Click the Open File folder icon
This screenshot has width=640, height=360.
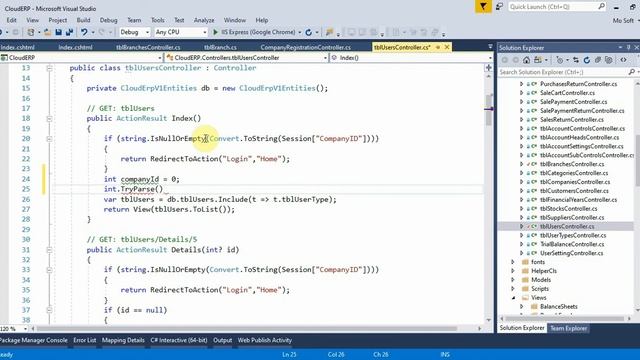tap(47, 32)
